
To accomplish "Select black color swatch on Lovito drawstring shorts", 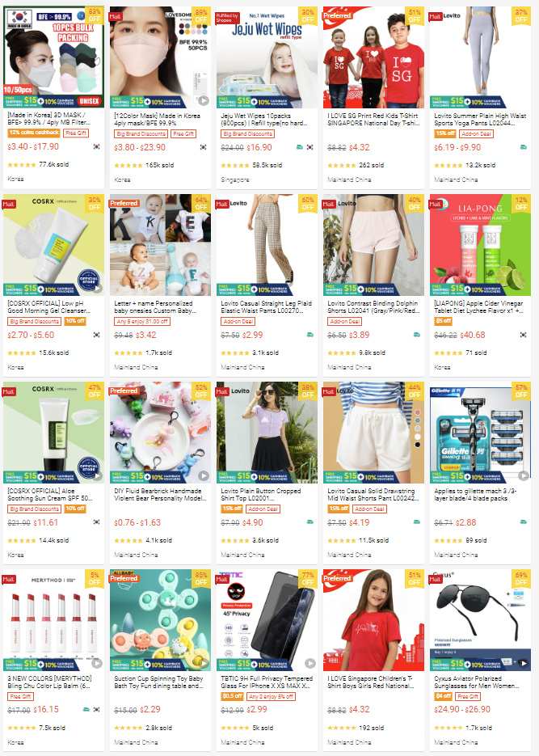I will (x=417, y=445).
